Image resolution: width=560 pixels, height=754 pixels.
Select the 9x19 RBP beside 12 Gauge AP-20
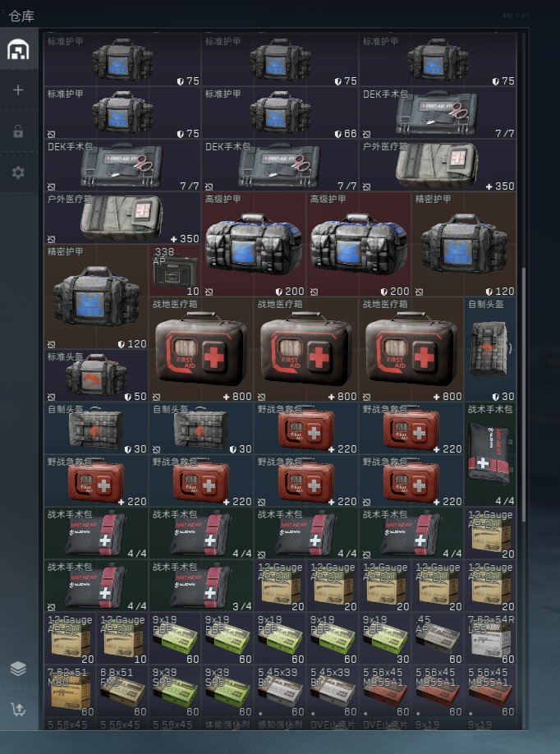click(x=175, y=638)
